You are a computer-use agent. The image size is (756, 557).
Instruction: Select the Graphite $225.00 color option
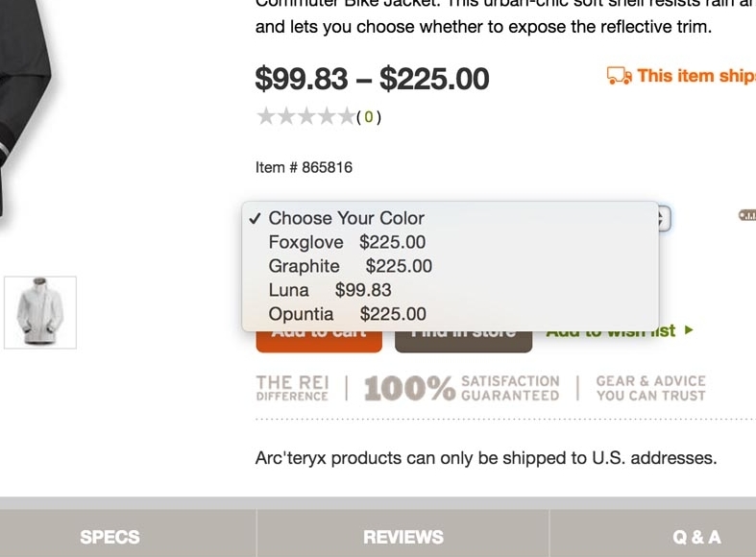(350, 266)
